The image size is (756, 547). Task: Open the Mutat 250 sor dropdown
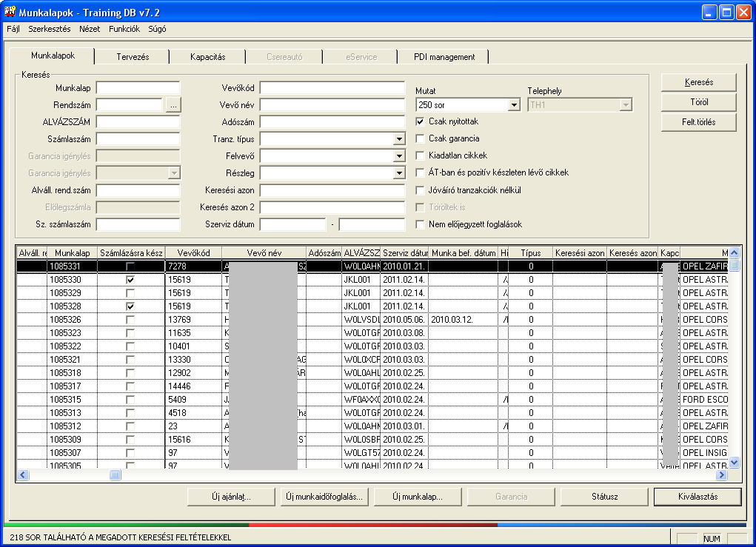coord(514,104)
